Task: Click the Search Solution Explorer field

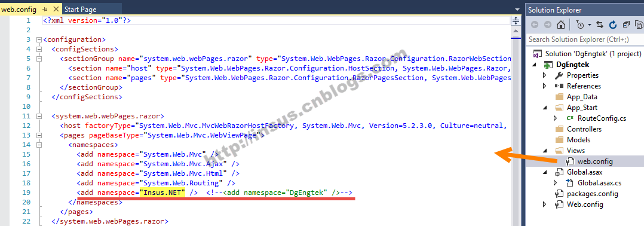Action: tap(585, 39)
